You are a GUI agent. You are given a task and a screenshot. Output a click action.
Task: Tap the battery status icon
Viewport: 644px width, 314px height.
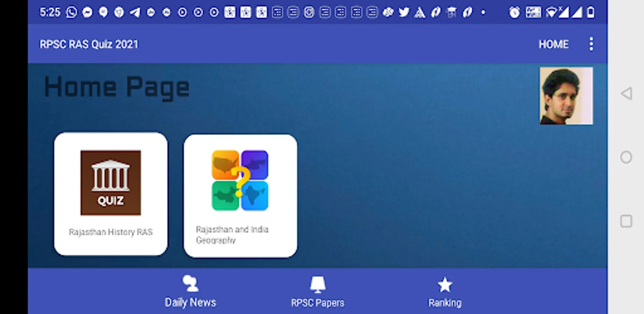(x=591, y=13)
